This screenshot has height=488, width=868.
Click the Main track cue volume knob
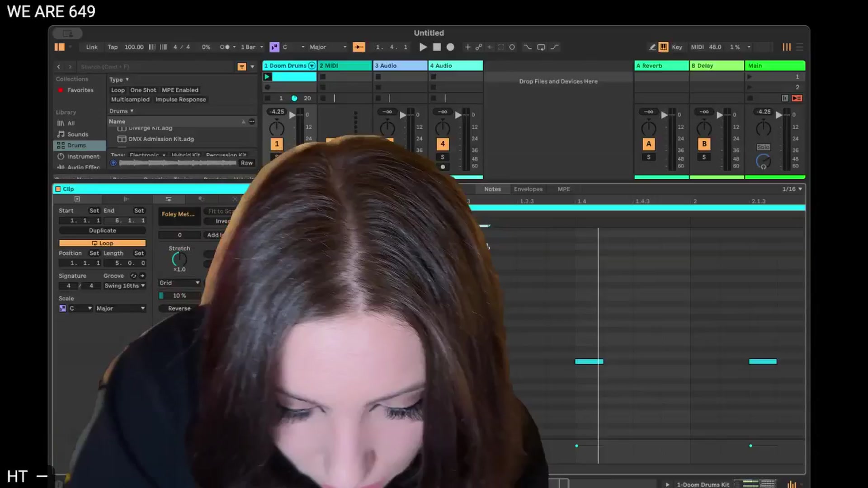pos(763,161)
